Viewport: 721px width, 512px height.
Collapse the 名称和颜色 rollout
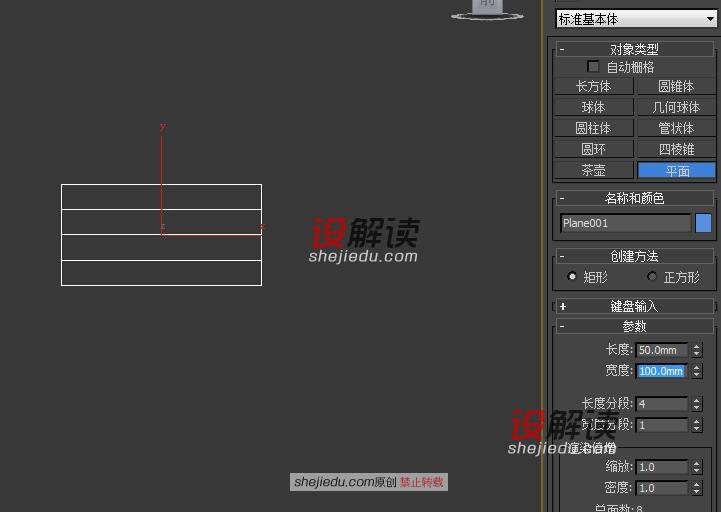[635, 198]
